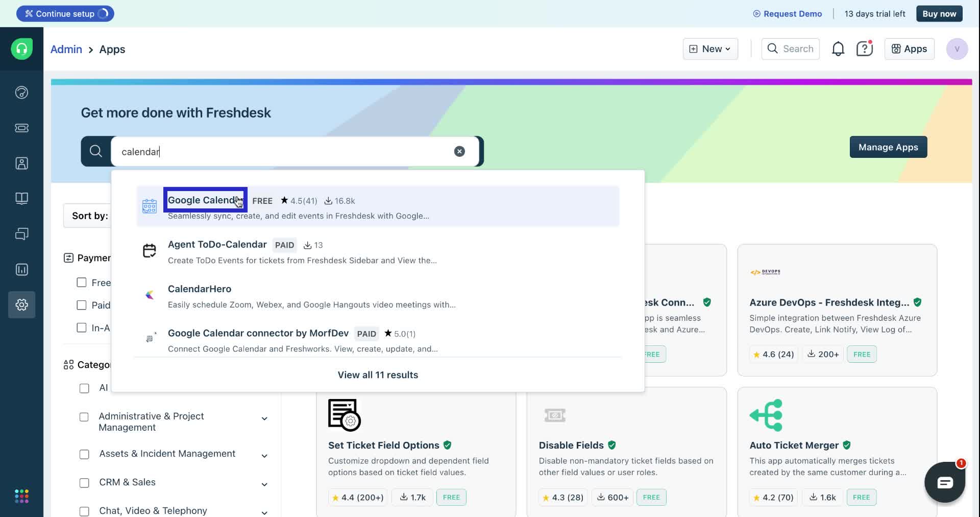This screenshot has height=517, width=980.
Task: Open Disable Fields app title
Action: 571,445
